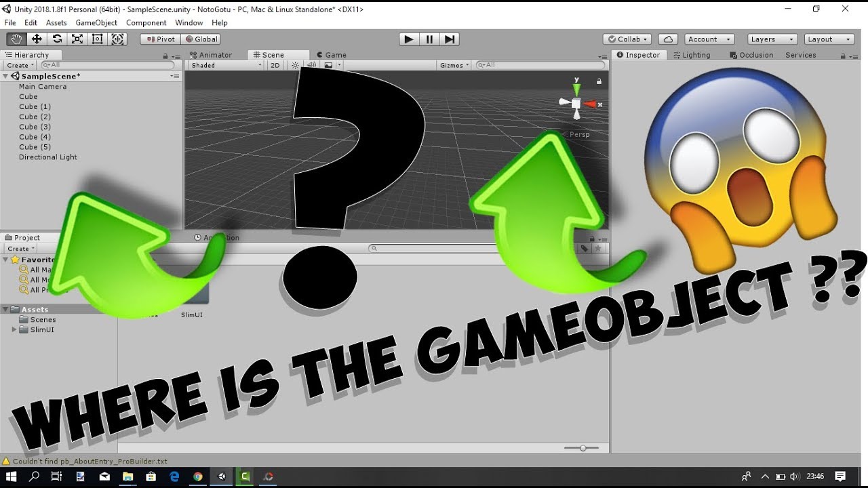The width and height of the screenshot is (868, 488).
Task: Open the Project Create dropdown
Action: (x=20, y=249)
